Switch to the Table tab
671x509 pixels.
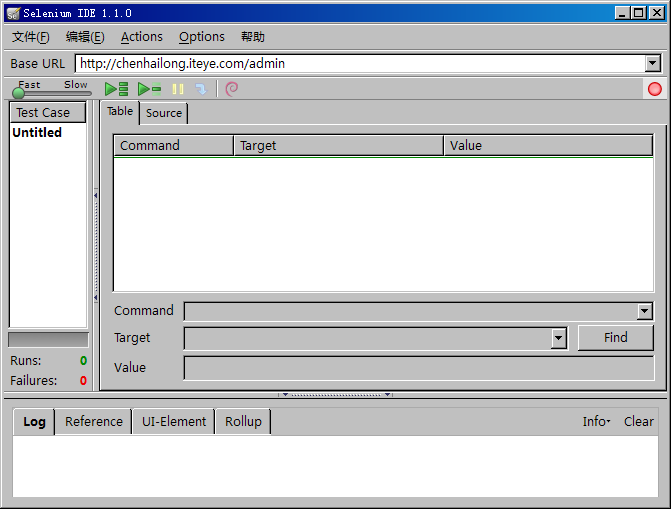pos(120,111)
